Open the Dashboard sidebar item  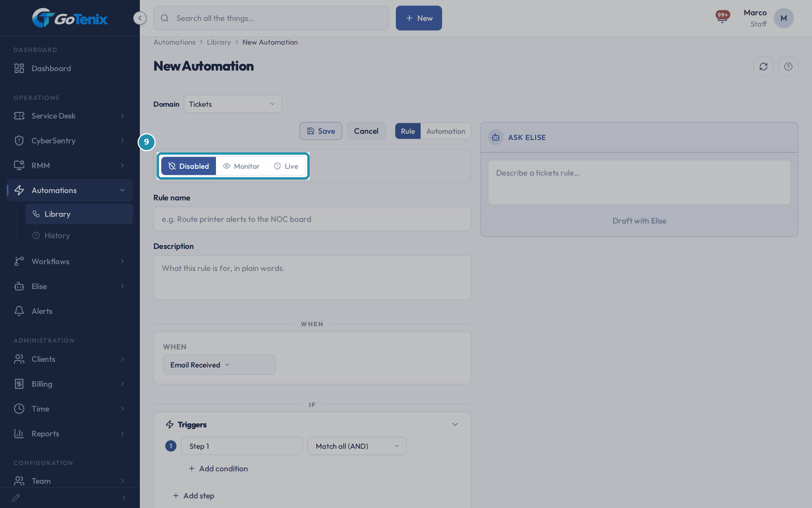[70, 68]
